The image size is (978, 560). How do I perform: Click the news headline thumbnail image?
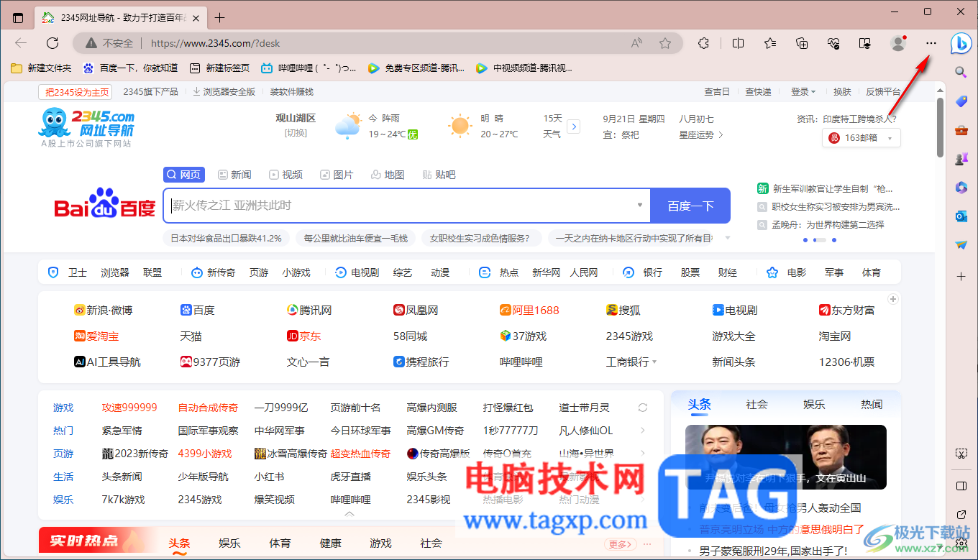(785, 457)
